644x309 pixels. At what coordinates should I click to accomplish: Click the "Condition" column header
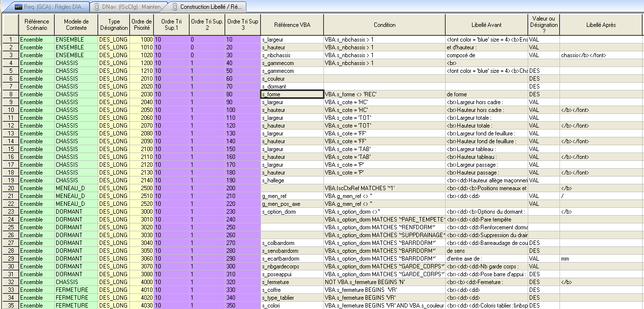click(384, 24)
